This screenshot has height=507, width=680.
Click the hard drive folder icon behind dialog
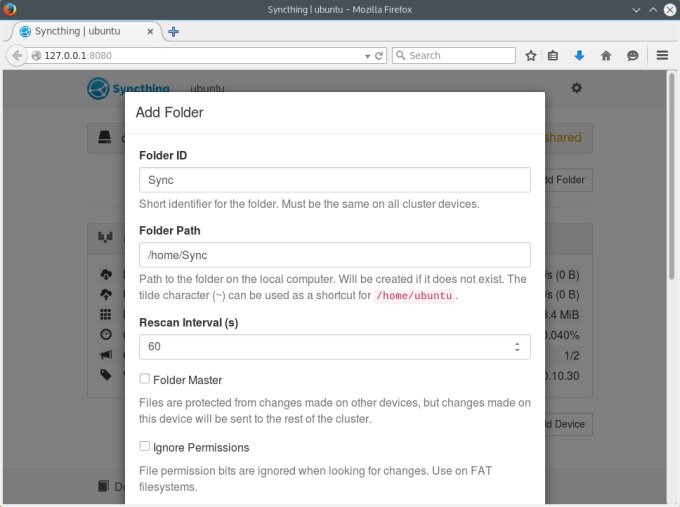[x=105, y=137]
